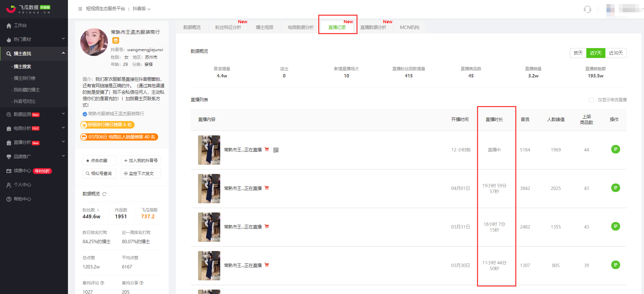The height and width of the screenshot is (294, 644).
Task: Collapse the 播主查找 menu chevron
Action: click(x=63, y=53)
